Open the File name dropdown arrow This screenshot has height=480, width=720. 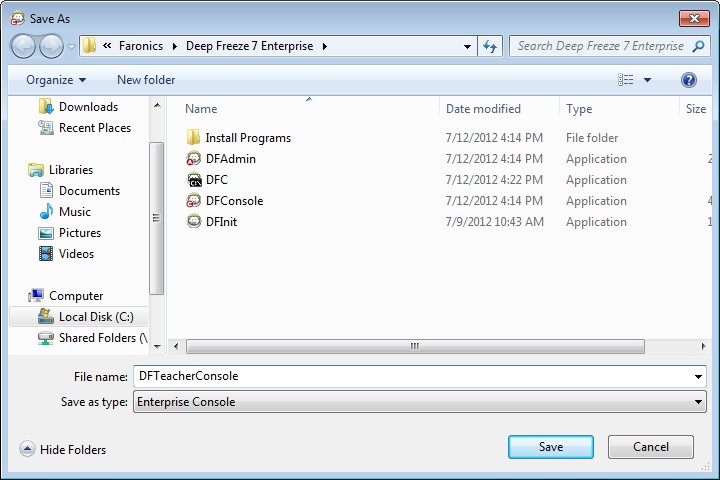coord(698,377)
